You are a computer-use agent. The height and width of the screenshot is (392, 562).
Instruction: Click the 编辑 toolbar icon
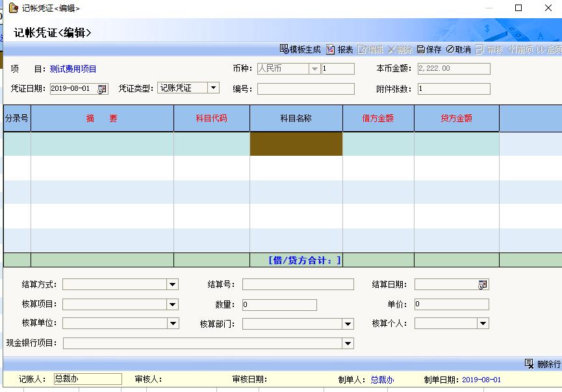click(363, 49)
